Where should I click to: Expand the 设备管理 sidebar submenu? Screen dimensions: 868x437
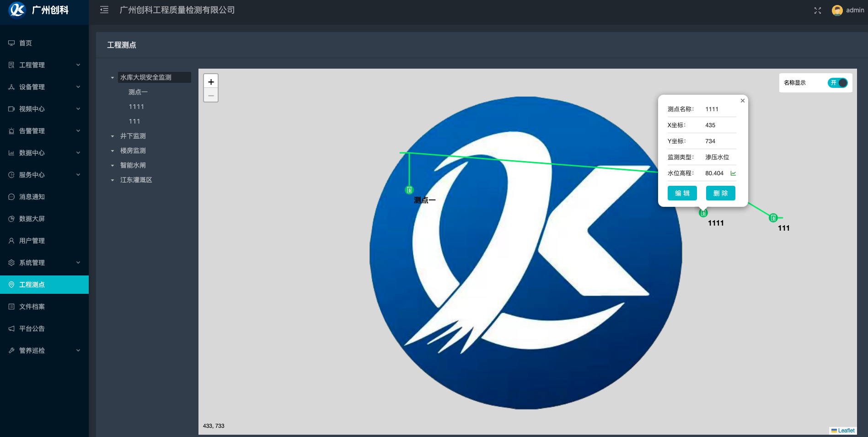click(44, 87)
